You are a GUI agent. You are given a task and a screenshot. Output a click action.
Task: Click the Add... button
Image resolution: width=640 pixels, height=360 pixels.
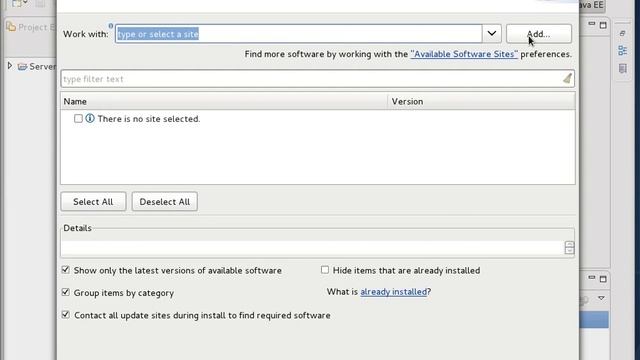point(538,34)
